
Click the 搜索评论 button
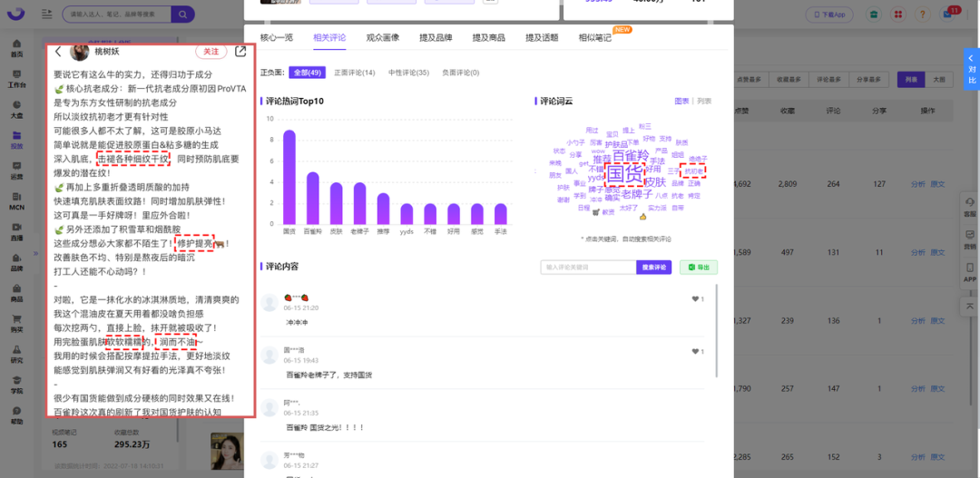653,268
